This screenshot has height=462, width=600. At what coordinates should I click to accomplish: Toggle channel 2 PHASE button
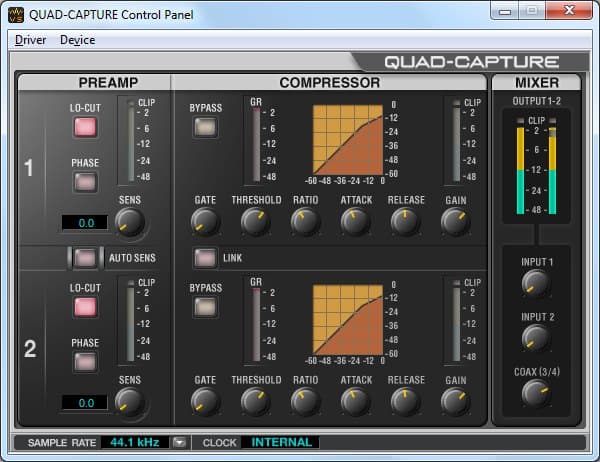(85, 362)
